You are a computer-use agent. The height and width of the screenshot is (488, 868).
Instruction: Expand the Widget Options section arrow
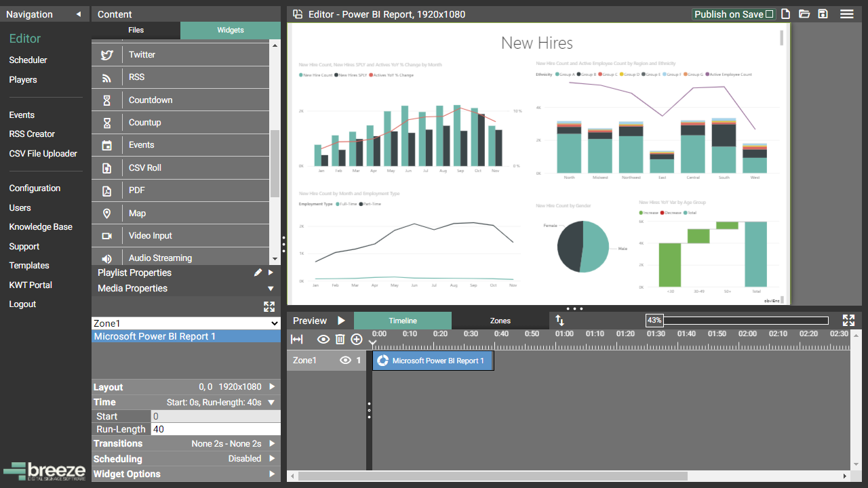coord(271,474)
